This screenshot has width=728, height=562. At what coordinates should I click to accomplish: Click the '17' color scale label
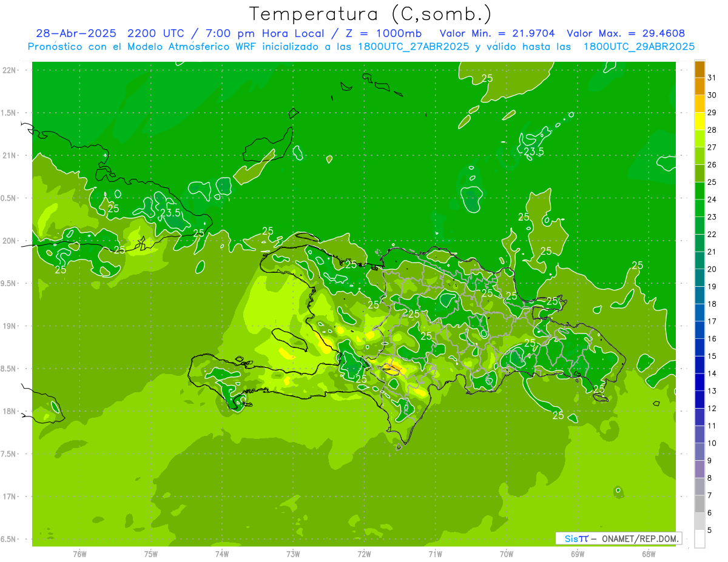pos(712,321)
